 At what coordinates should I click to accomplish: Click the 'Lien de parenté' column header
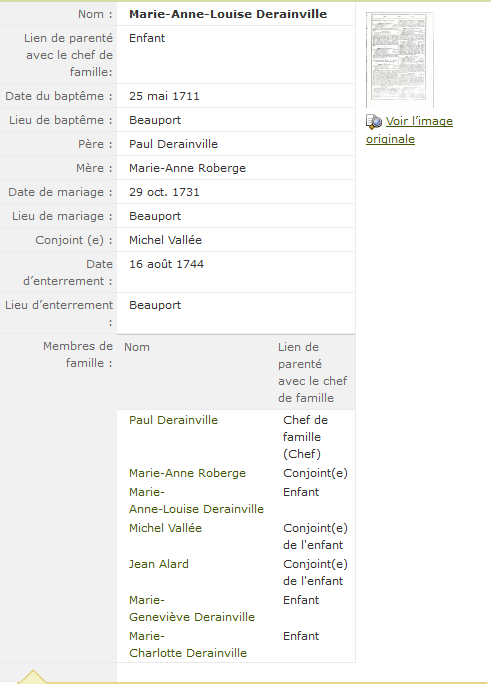pyautogui.click(x=313, y=373)
